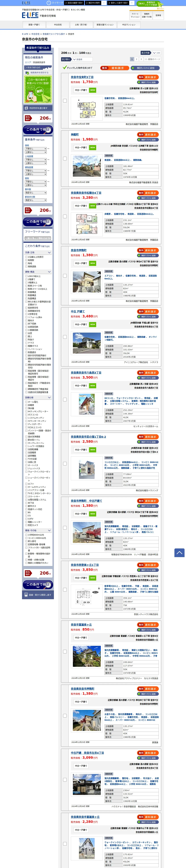Check 2沿線以上利用可 filter

[26, 257]
